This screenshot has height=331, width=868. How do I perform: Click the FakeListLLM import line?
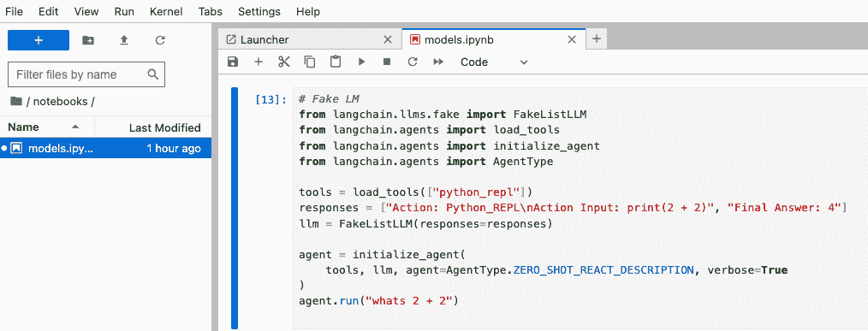click(443, 115)
